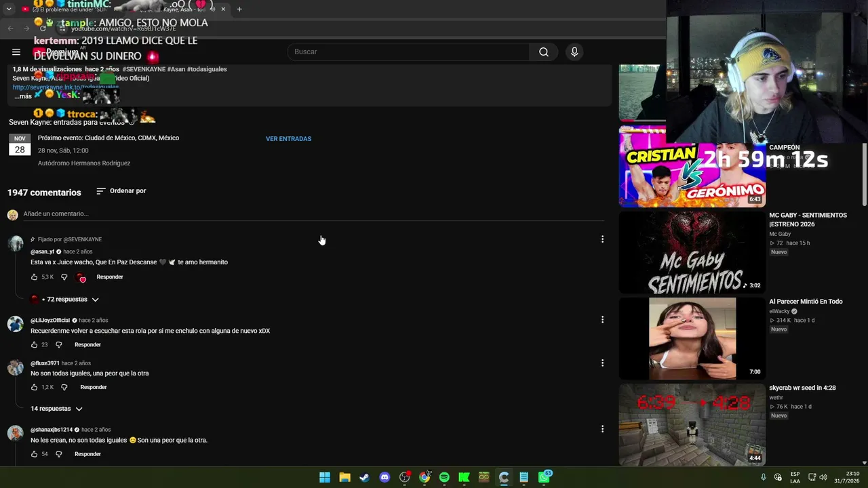Open Spotify from the taskbar

(444, 477)
